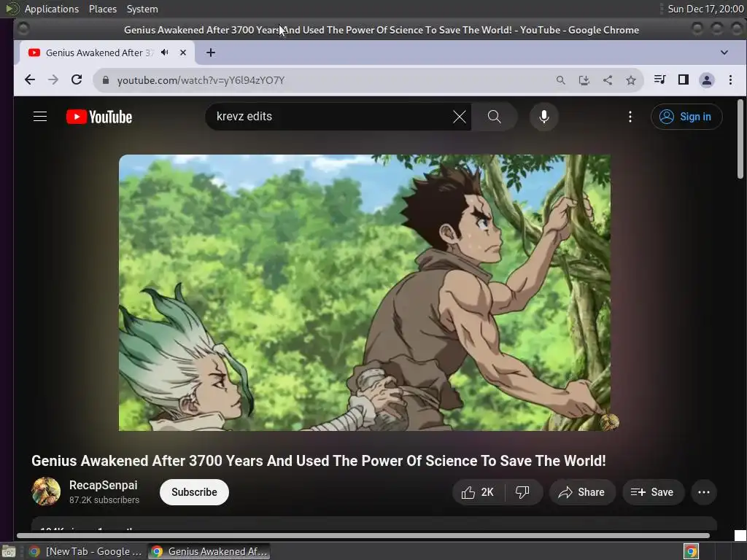Click the '87.2K subscribers' text

(x=104, y=500)
